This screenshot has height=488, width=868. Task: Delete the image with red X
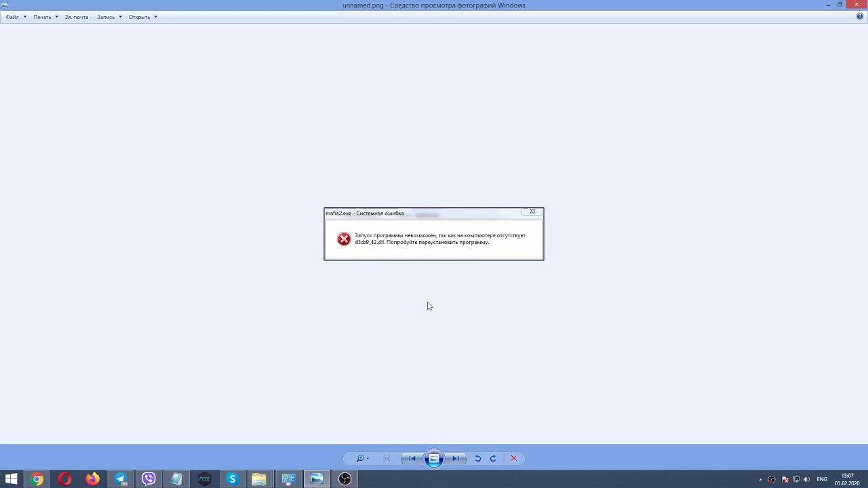click(x=513, y=459)
